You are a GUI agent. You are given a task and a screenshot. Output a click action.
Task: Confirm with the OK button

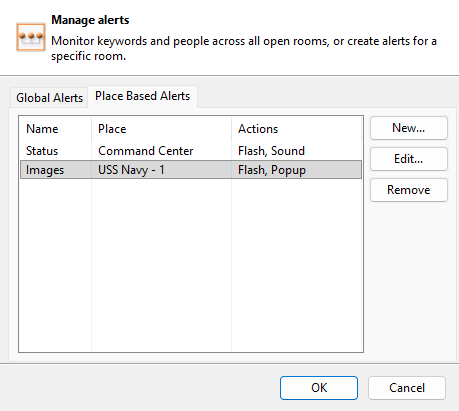319,388
